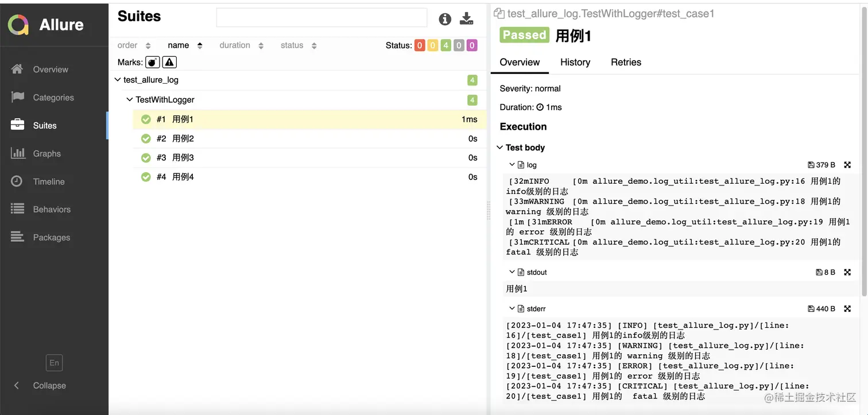Click the passed check icon of 用例2
The image size is (868, 415).
pyautogui.click(x=146, y=138)
